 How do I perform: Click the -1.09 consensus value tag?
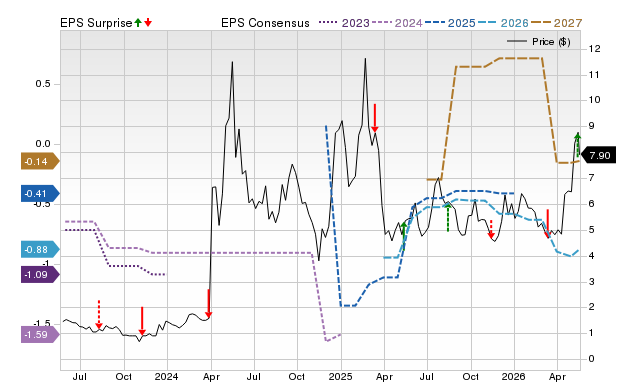[40, 275]
